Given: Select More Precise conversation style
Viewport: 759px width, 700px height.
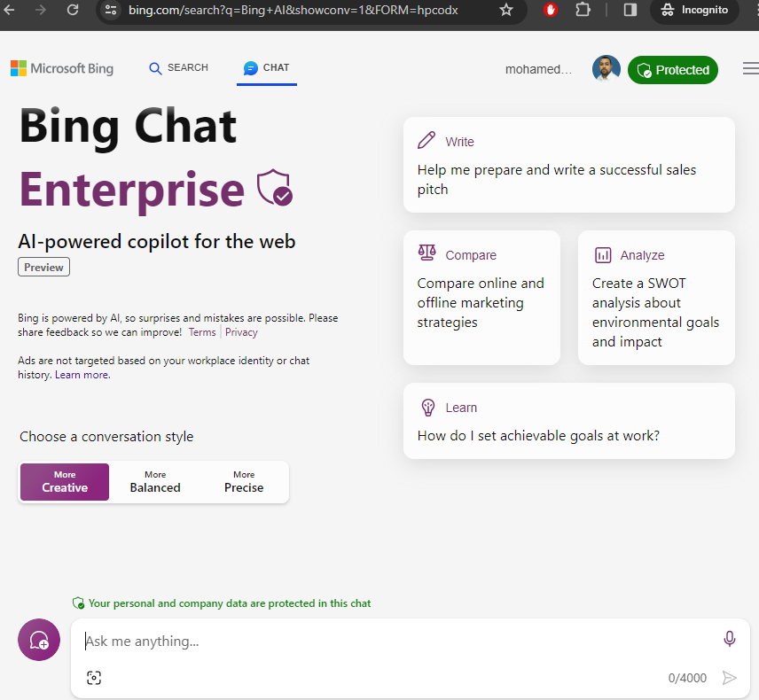Looking at the screenshot, I should point(244,482).
